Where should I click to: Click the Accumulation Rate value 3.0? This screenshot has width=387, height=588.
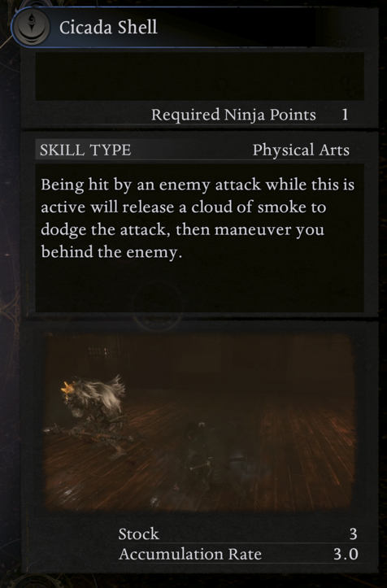[346, 555]
